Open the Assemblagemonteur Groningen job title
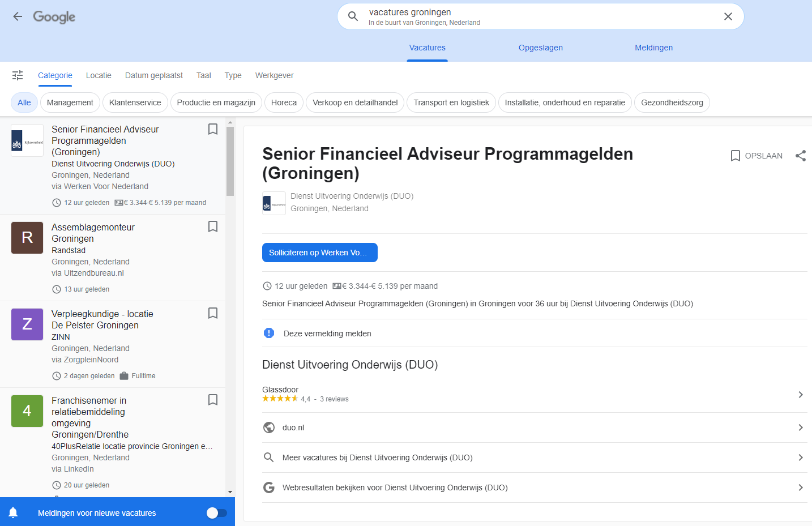This screenshot has width=812, height=526. [x=93, y=233]
